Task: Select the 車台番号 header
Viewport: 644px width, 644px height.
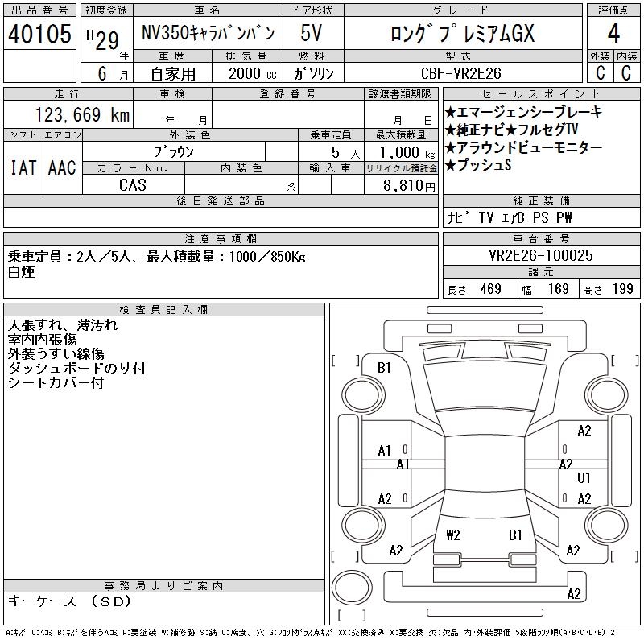Action: 541,239
